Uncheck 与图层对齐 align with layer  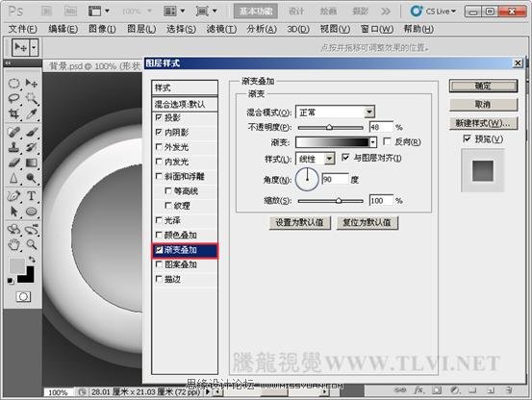coord(345,158)
